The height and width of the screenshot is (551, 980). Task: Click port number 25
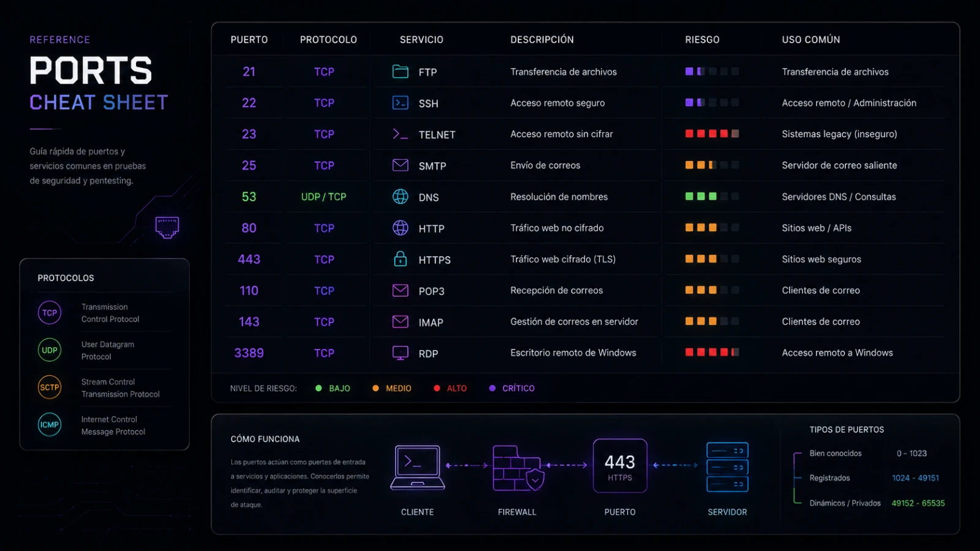point(249,165)
